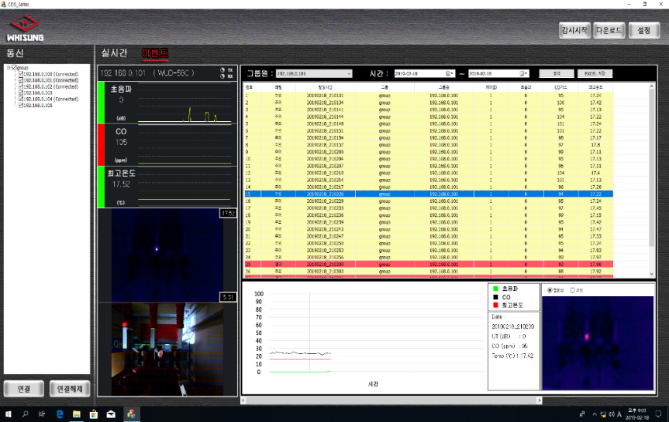Screen dimensions: 669x422
Task: Open Chrome from the Windows taskbar
Action: tap(129, 413)
